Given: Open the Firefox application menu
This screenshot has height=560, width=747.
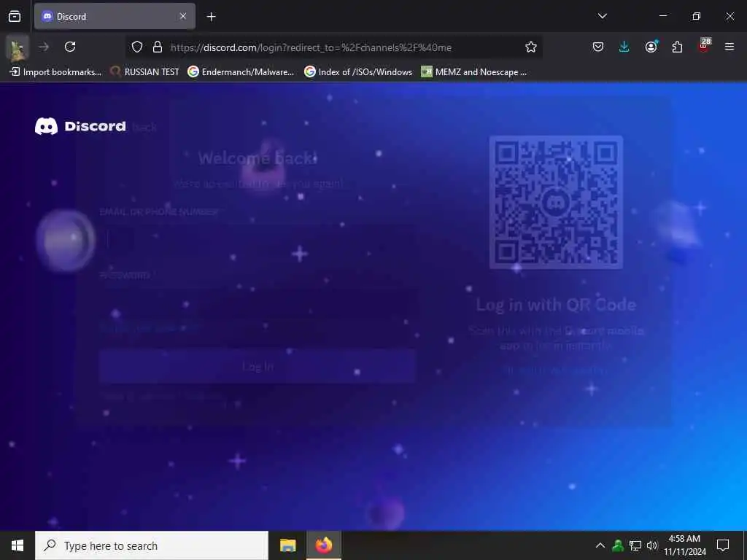Looking at the screenshot, I should click(729, 47).
